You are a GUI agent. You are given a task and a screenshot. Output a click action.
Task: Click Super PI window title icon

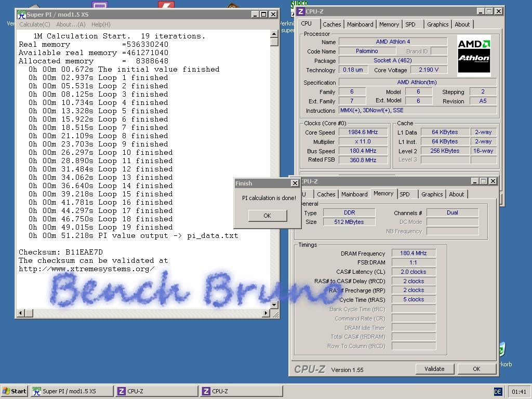tap(21, 14)
